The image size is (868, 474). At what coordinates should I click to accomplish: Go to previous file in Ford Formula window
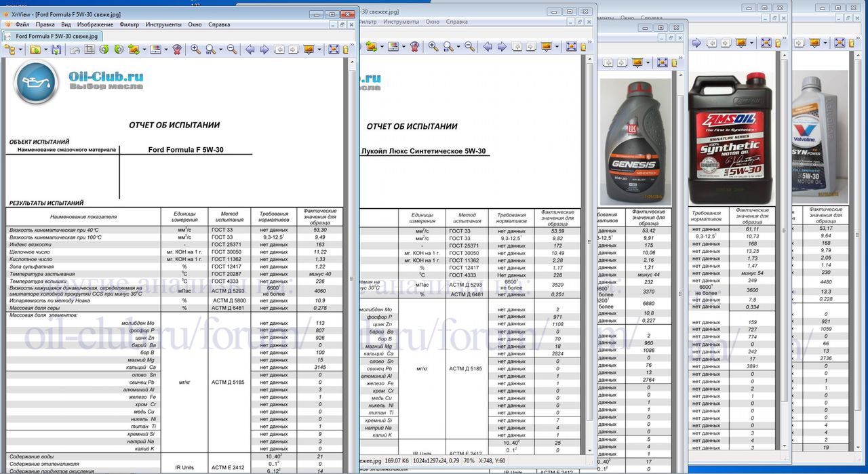(x=250, y=50)
